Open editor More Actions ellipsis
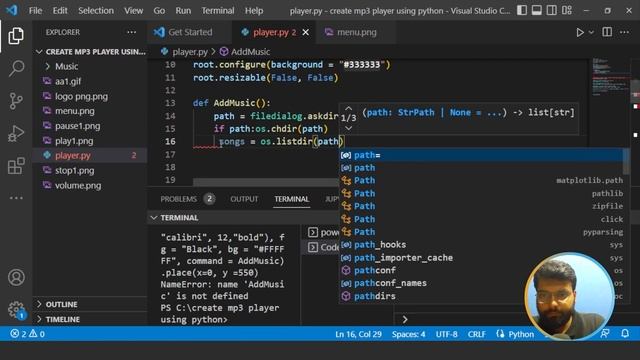The width and height of the screenshot is (640, 360). 624,32
